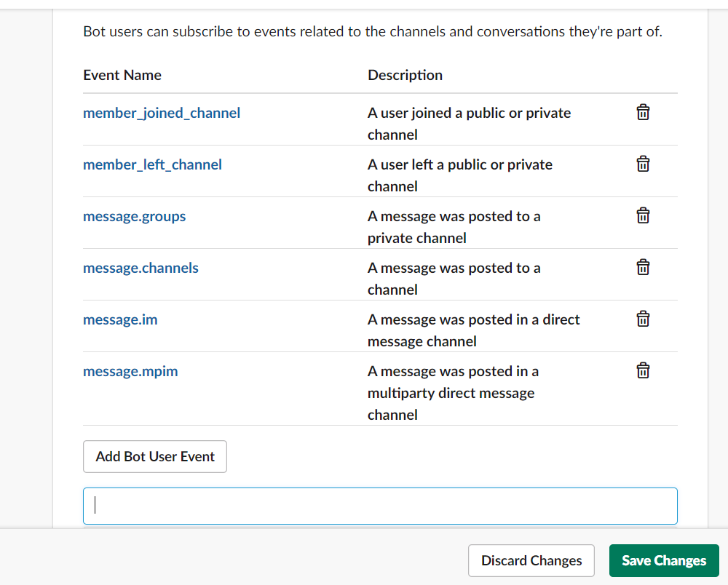Click trash icon for message.groups event
Screen dimensions: 728x585
coord(643,216)
